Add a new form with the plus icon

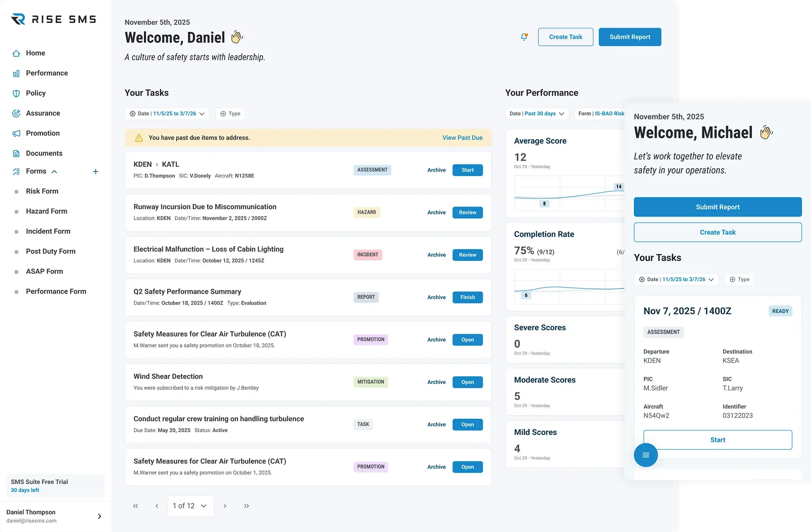(x=96, y=171)
